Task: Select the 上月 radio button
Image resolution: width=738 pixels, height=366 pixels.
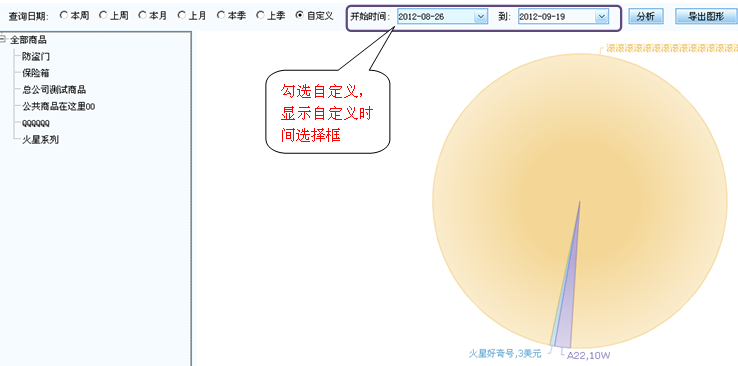Action: pyautogui.click(x=181, y=16)
